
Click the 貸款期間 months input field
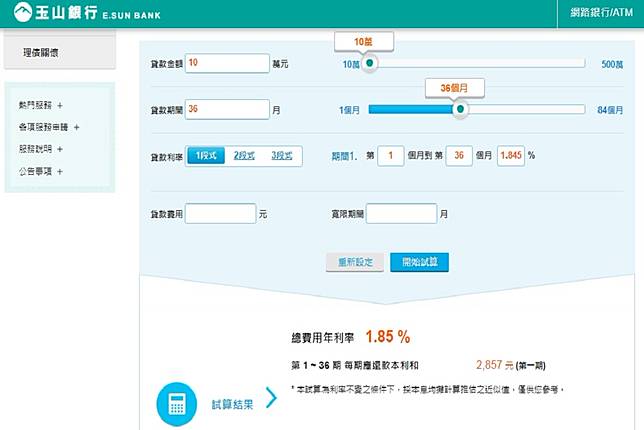click(x=226, y=109)
